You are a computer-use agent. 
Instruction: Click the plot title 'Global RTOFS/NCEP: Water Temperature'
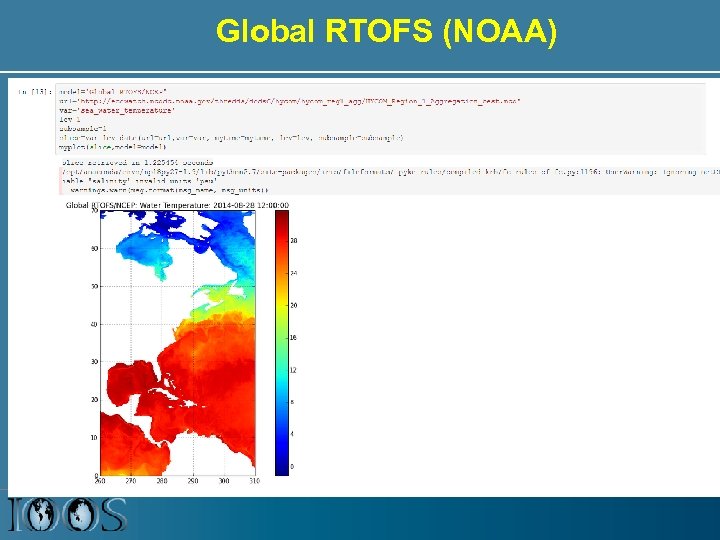177,205
